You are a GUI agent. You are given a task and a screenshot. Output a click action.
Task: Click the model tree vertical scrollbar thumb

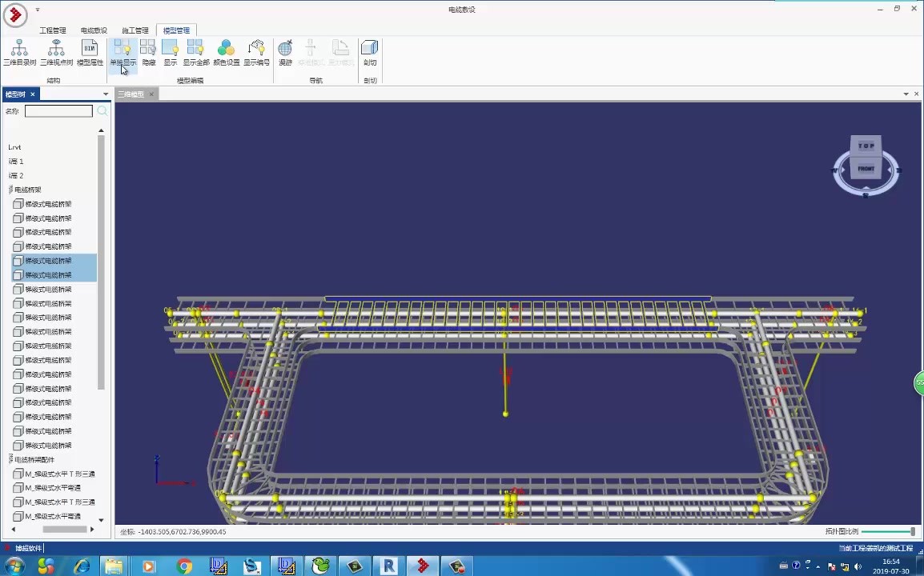click(102, 262)
